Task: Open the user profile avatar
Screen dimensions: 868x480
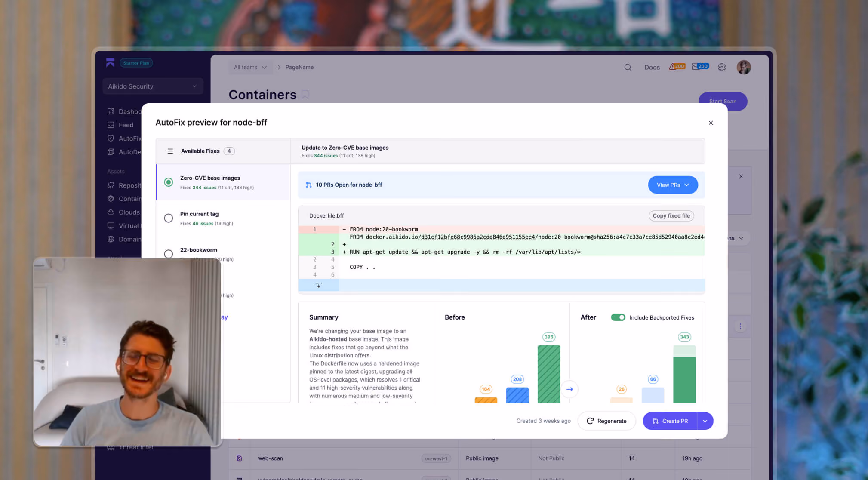Action: (x=744, y=67)
